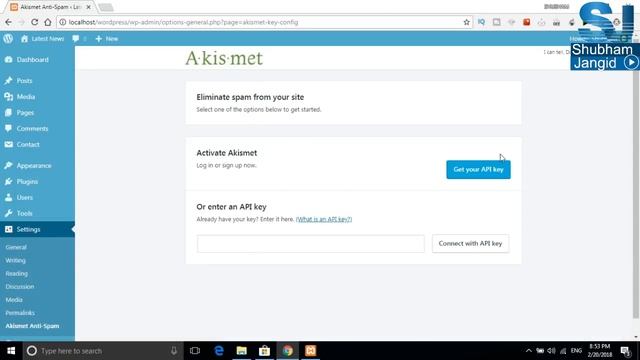Image resolution: width=640 pixels, height=360 pixels.
Task: Show hidden tray icons chevron
Action: pyautogui.click(x=529, y=351)
